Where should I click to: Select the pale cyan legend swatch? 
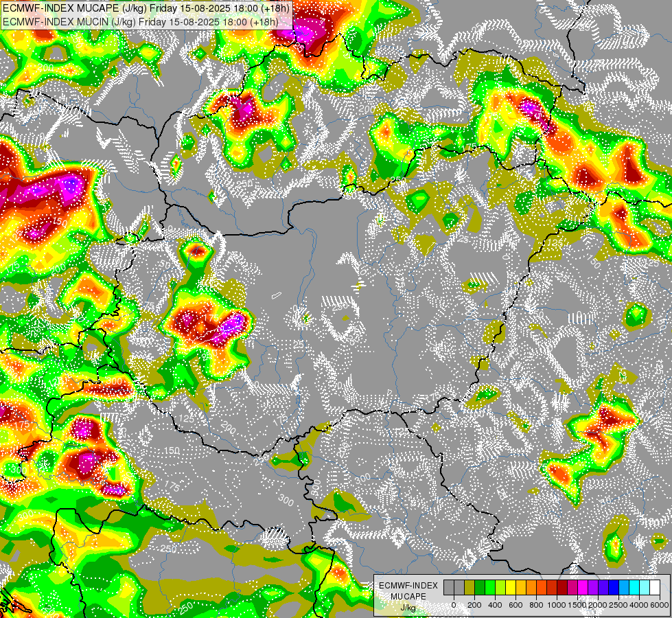tap(645, 587)
